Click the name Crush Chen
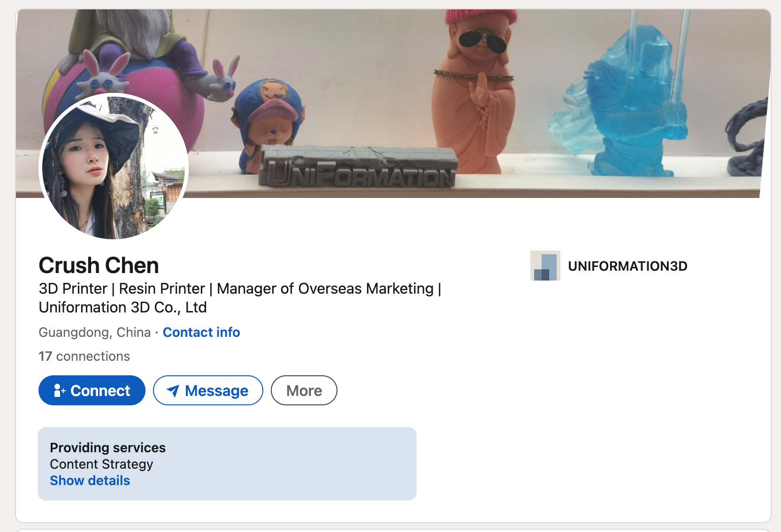The image size is (781, 532). coord(99,266)
